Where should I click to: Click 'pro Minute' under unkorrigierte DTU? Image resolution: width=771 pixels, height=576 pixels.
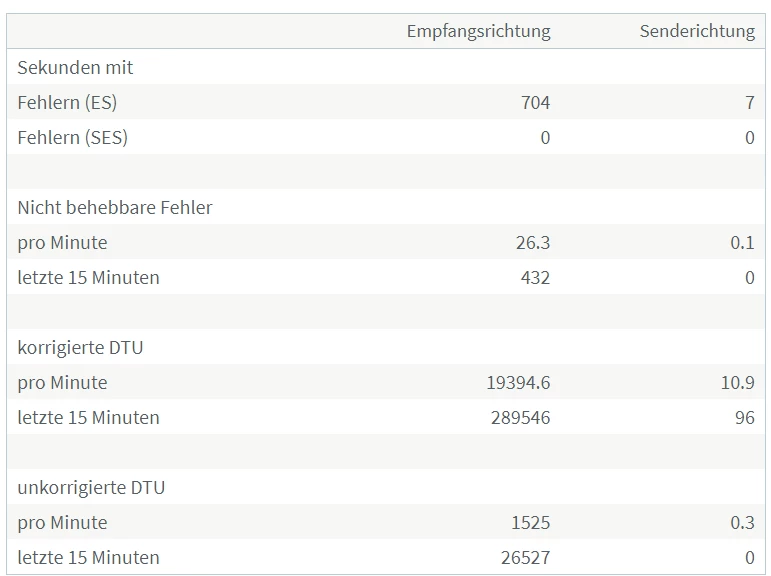coord(62,522)
